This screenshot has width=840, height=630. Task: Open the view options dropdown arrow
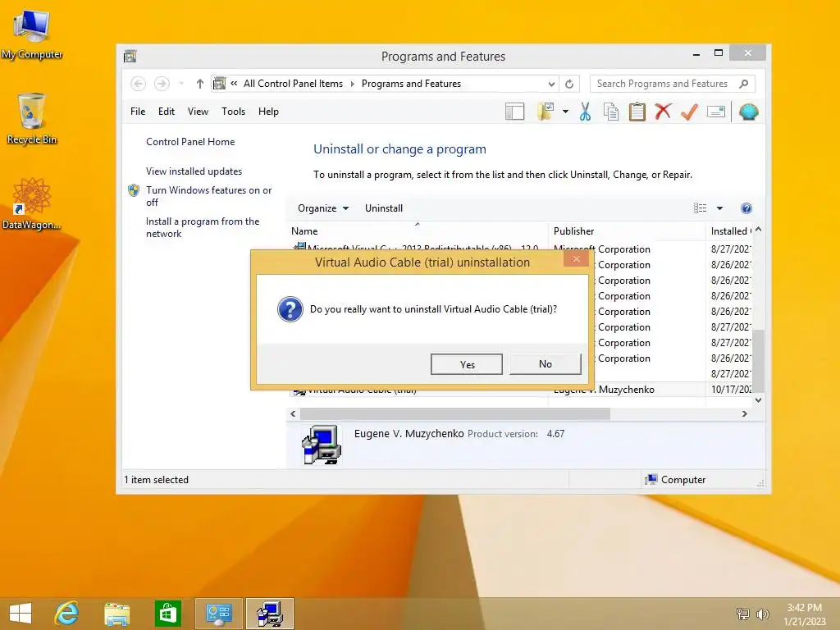pyautogui.click(x=719, y=208)
